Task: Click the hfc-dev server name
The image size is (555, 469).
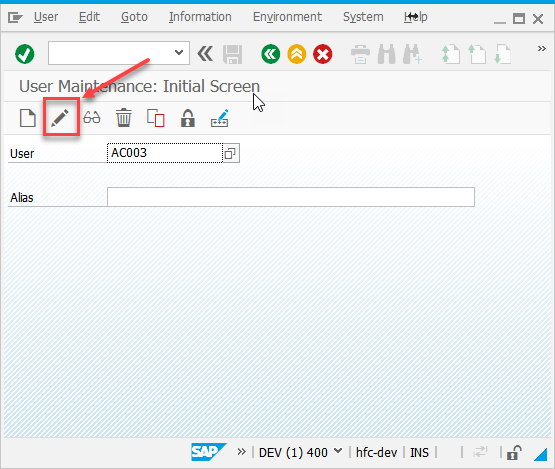Action: 376,453
